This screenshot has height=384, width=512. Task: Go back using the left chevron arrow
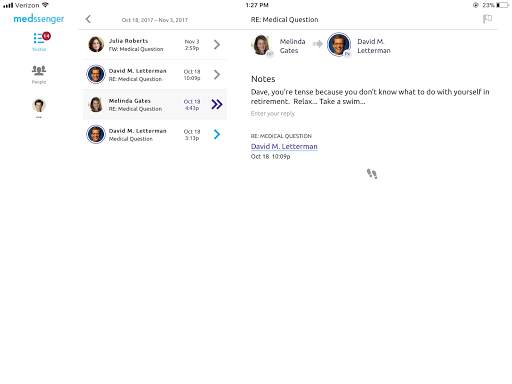click(88, 19)
